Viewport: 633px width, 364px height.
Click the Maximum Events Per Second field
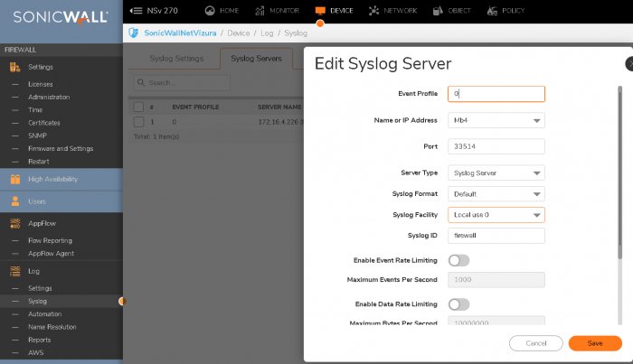pos(496,279)
